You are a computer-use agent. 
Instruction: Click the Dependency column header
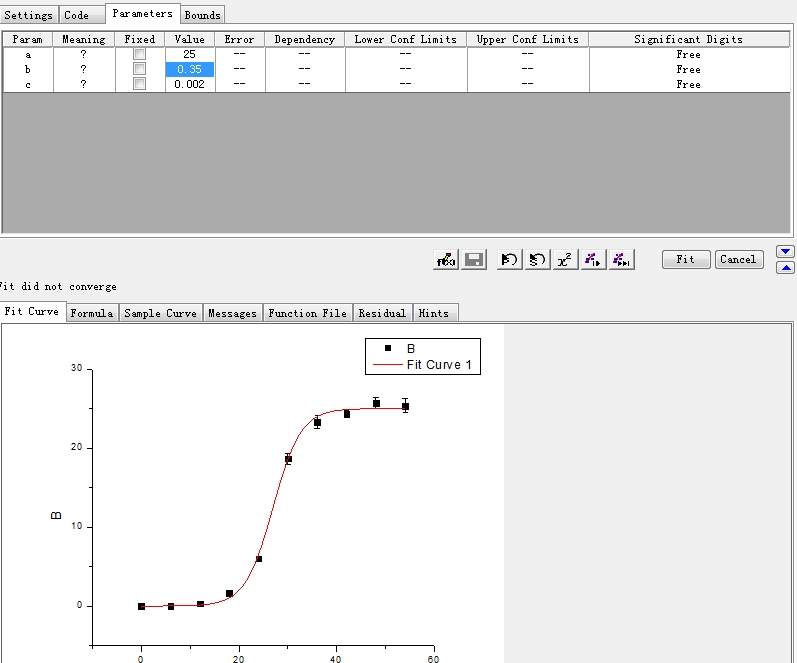304,39
